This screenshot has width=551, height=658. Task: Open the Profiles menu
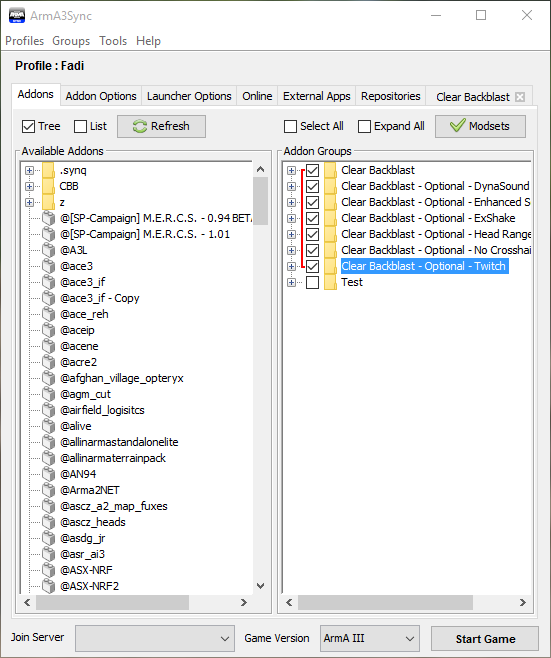(x=25, y=41)
